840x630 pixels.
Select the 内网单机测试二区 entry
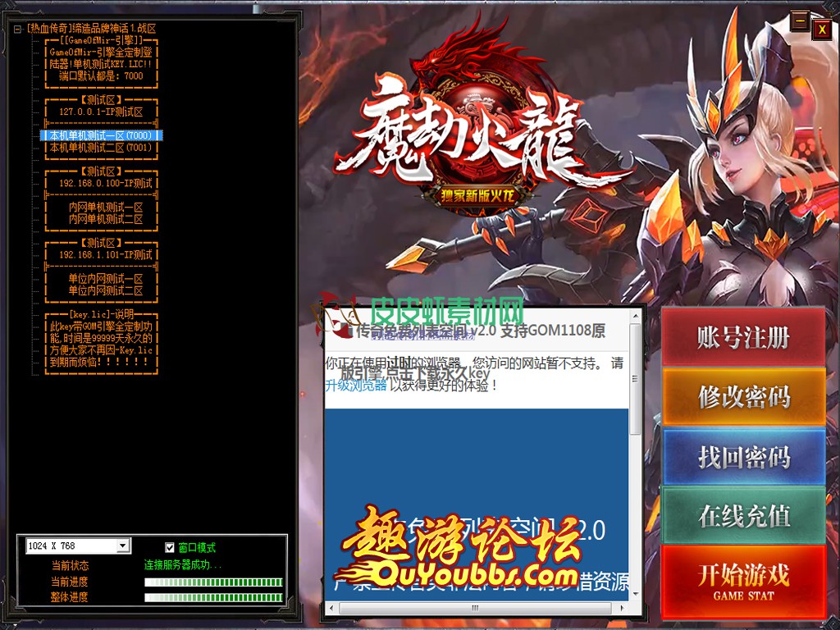point(106,219)
